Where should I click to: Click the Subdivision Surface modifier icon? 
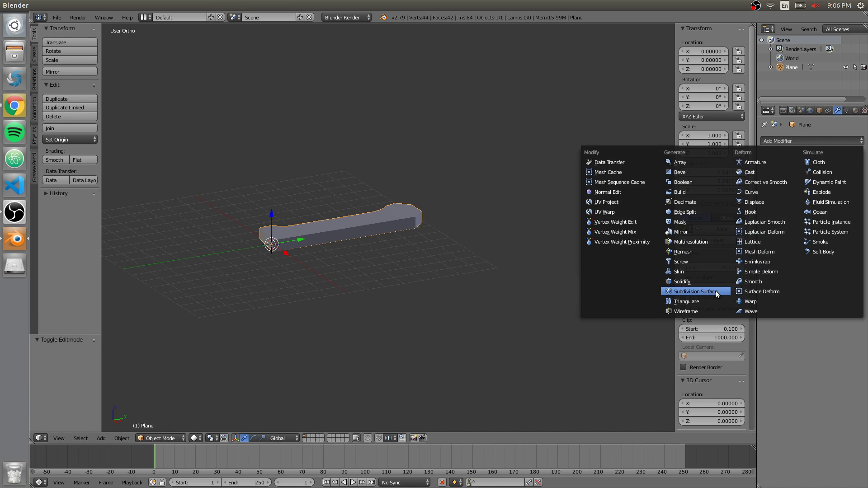click(x=668, y=291)
